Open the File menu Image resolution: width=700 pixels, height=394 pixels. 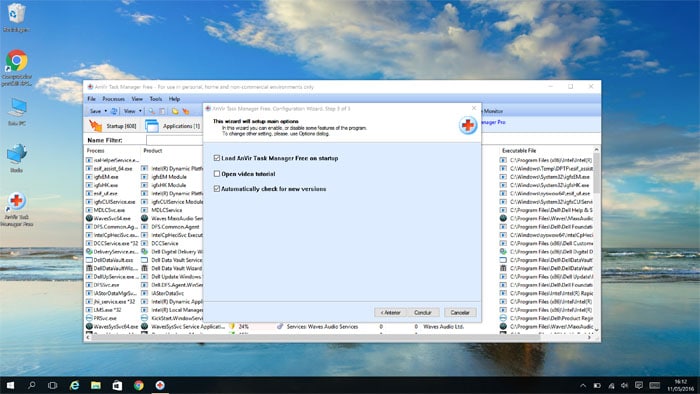[92, 99]
